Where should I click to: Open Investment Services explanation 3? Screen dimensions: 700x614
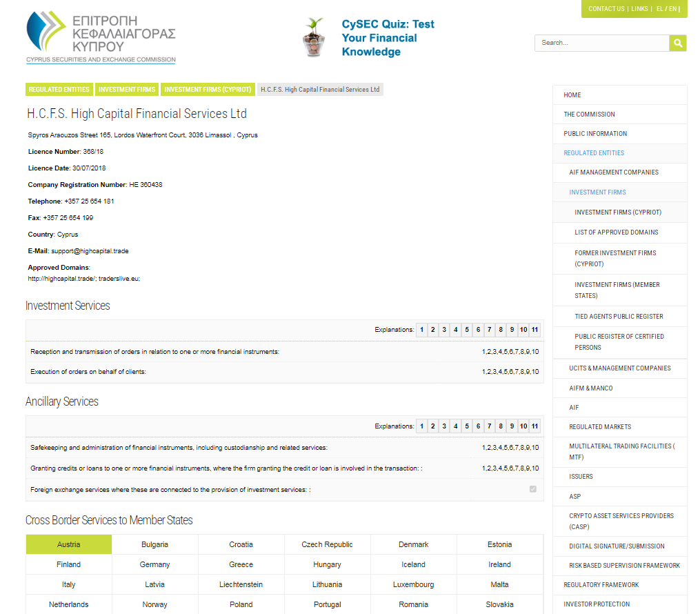click(x=444, y=330)
